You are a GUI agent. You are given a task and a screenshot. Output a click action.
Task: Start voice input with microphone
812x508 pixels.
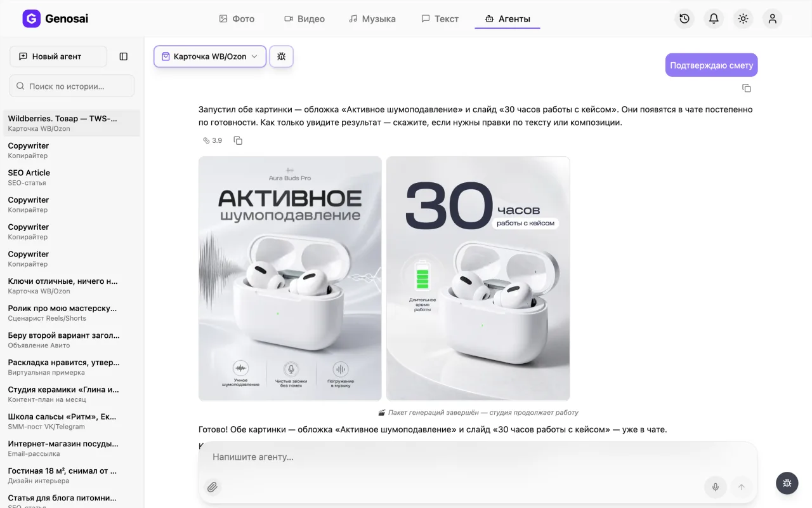[716, 487]
